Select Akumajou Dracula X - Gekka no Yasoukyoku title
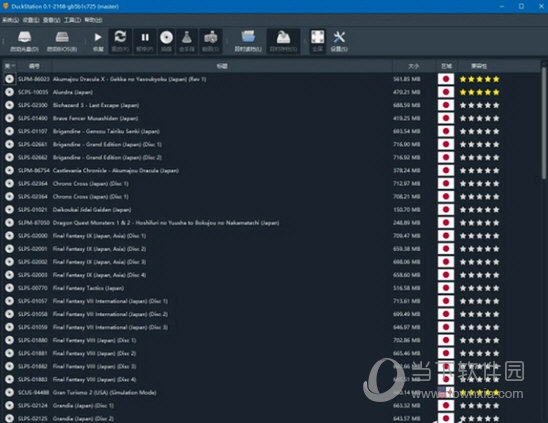548x423 pixels. 129,79
